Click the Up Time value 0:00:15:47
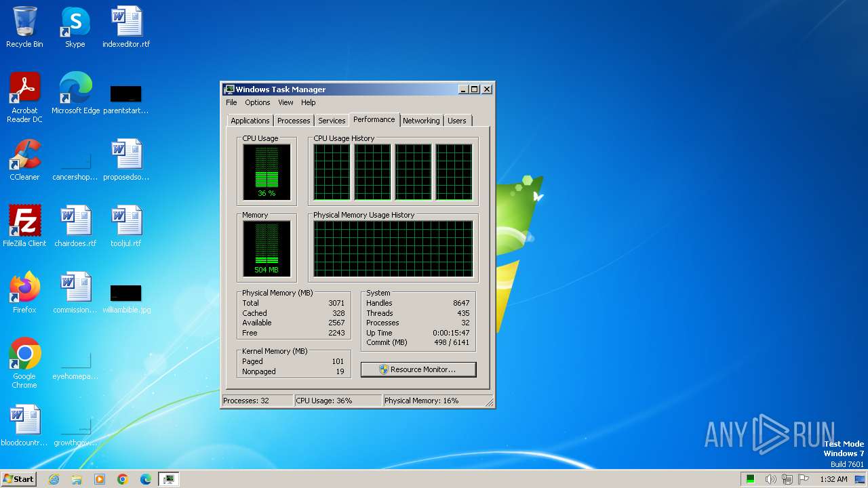This screenshot has height=488, width=868. 451,333
